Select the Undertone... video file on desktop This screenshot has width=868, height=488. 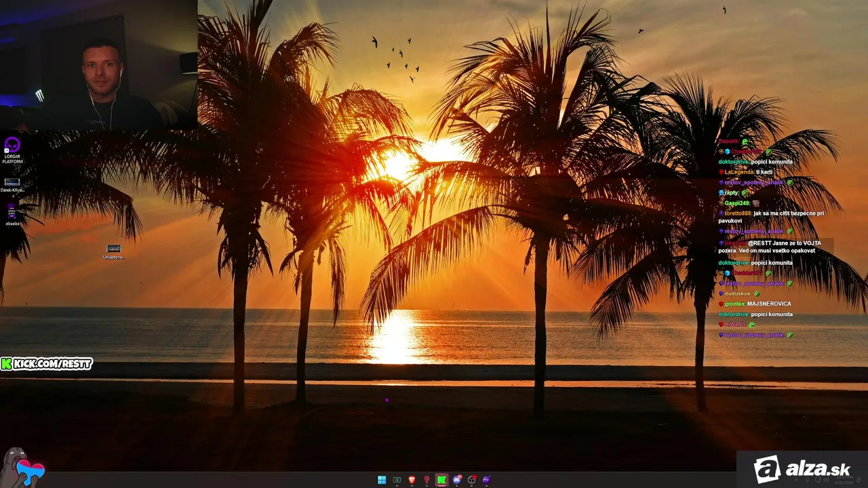coord(114,251)
